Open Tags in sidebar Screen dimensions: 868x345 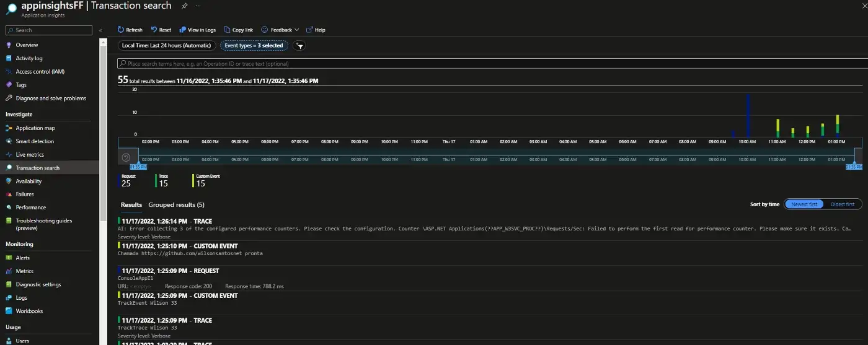coord(21,85)
